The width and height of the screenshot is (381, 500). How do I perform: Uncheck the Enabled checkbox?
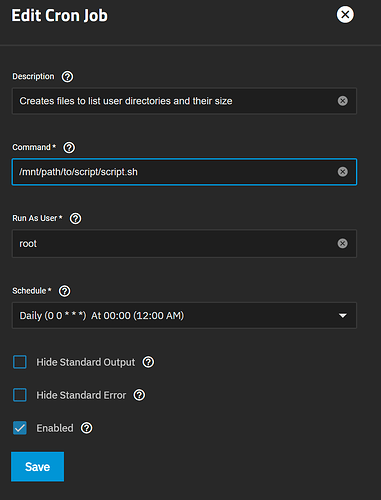(20, 428)
